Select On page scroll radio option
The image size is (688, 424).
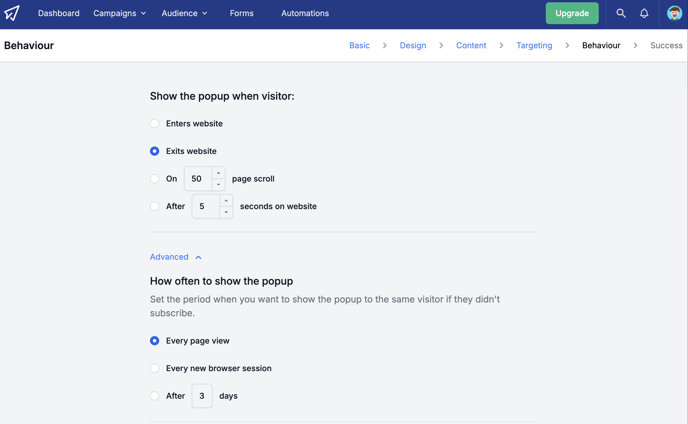[154, 179]
